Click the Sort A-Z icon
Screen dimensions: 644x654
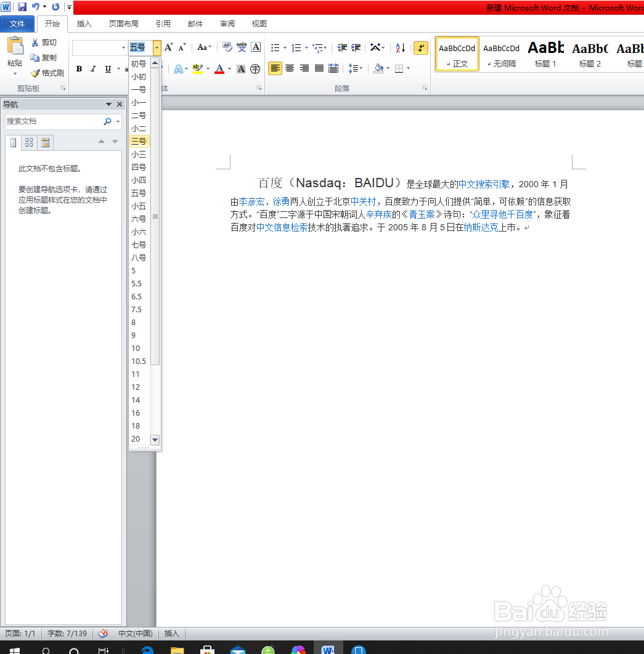400,47
